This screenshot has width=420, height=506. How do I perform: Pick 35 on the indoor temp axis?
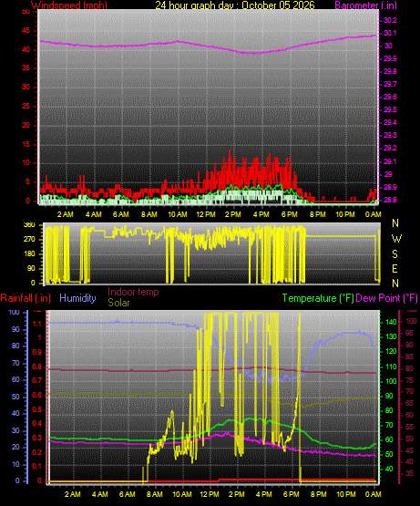(x=409, y=473)
